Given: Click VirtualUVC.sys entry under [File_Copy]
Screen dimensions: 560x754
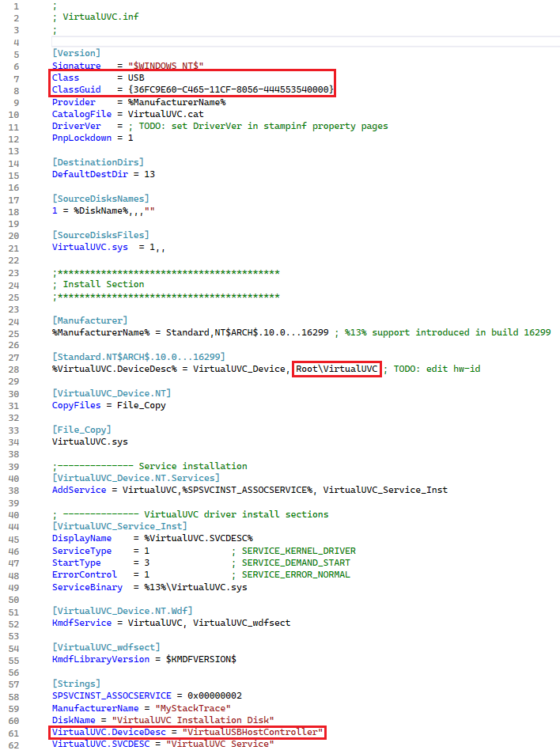Looking at the screenshot, I should point(90,441).
